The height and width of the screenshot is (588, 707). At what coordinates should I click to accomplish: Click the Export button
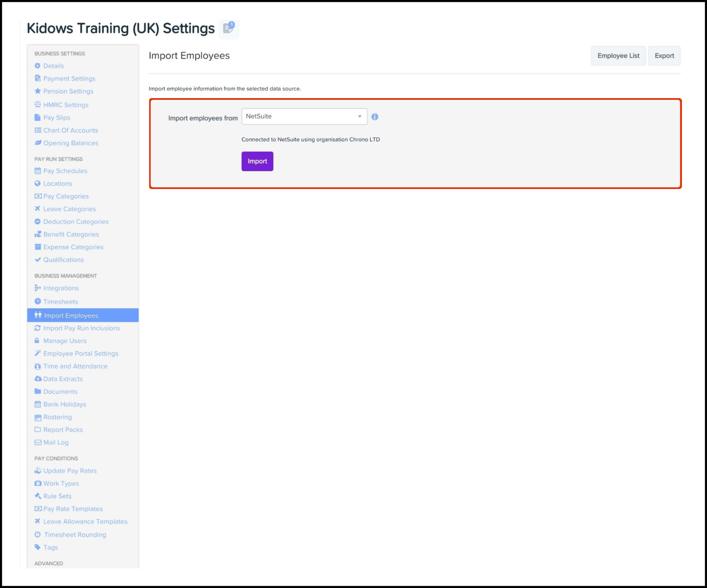tap(664, 56)
